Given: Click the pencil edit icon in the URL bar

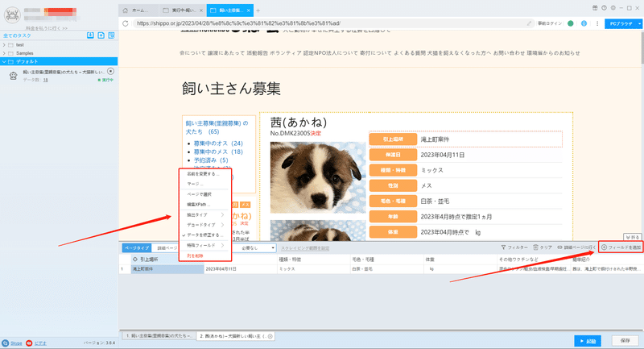Looking at the screenshot, I should tap(529, 23).
